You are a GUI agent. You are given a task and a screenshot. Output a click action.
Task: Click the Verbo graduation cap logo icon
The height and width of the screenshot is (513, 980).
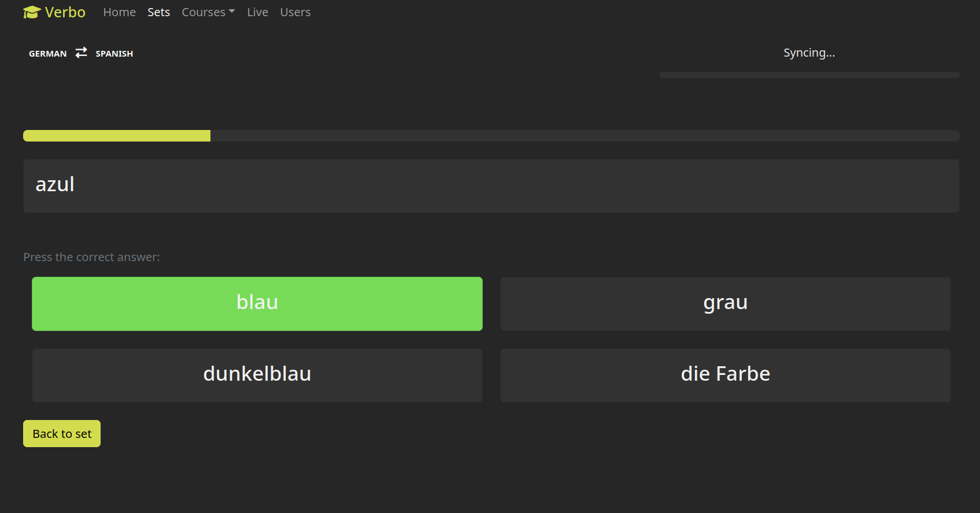pos(31,11)
